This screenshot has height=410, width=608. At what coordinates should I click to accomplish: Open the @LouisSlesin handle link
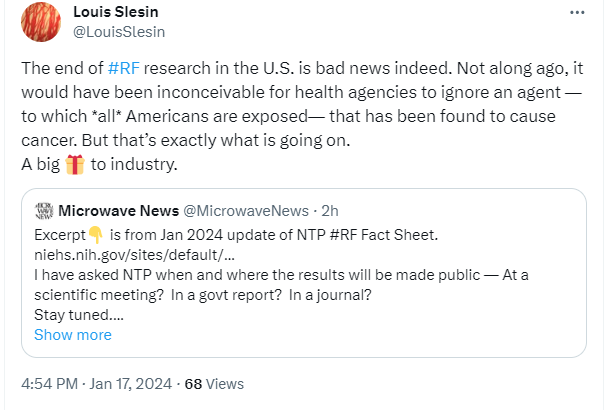119,31
